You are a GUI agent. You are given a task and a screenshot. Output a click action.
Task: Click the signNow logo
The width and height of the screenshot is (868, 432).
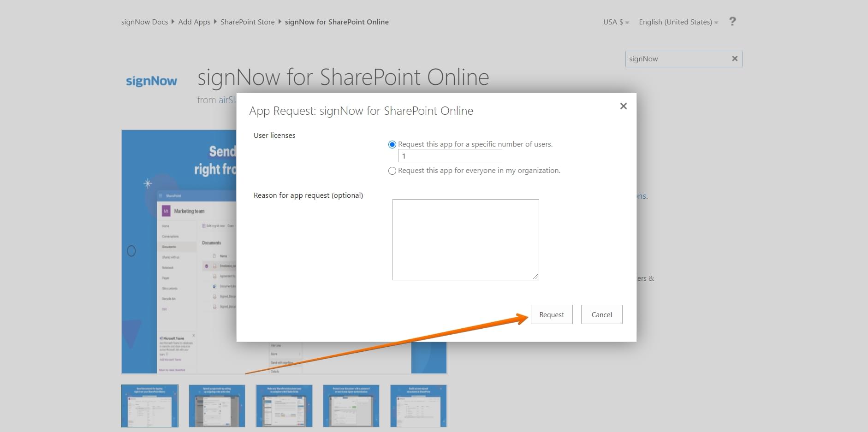(x=151, y=81)
